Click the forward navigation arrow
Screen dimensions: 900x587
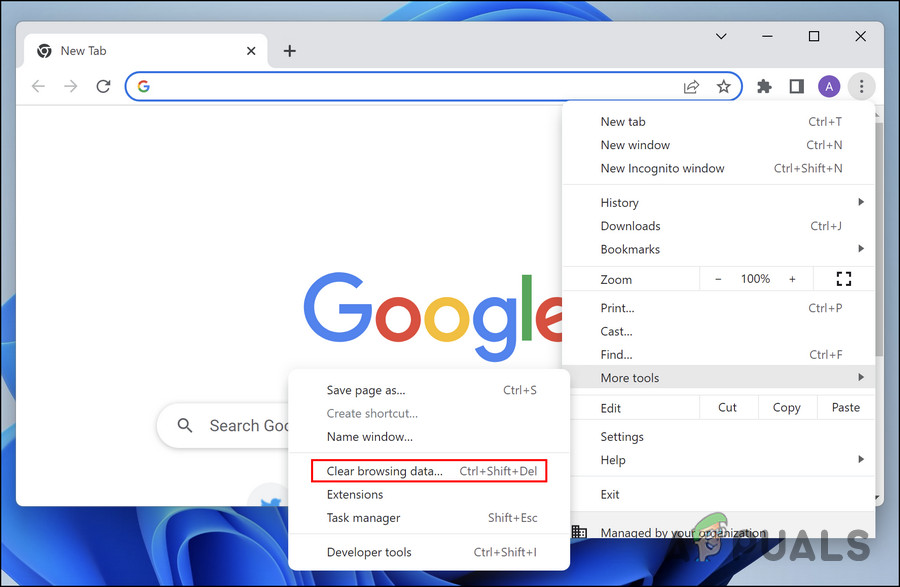71,86
